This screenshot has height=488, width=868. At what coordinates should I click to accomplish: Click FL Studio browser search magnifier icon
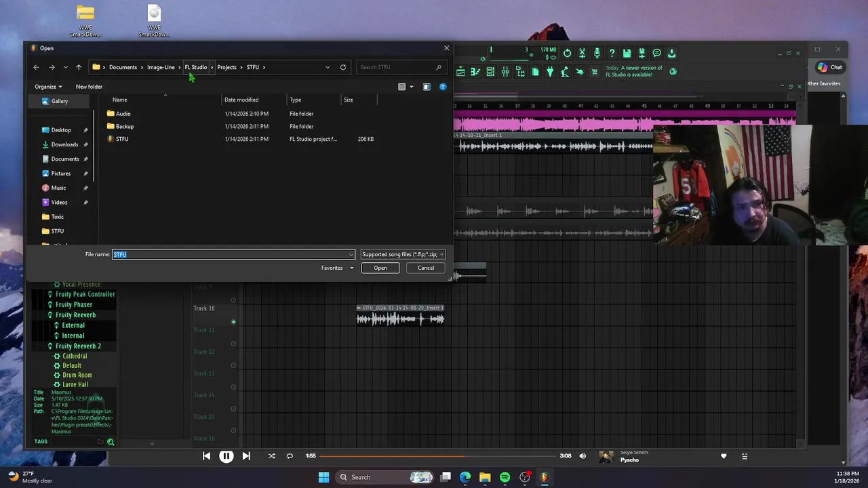click(111, 442)
